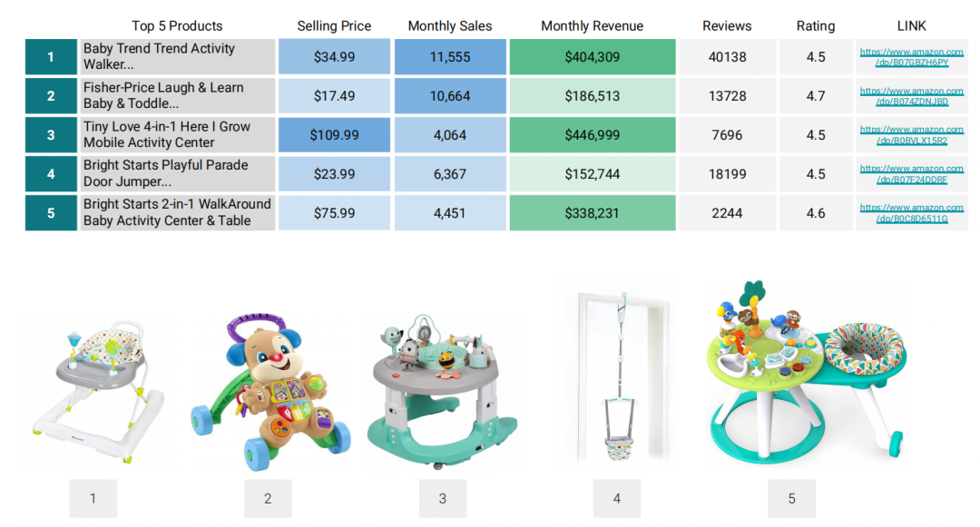Click the $109.99 selling price cell
This screenshot has height=527, width=980.
[334, 135]
